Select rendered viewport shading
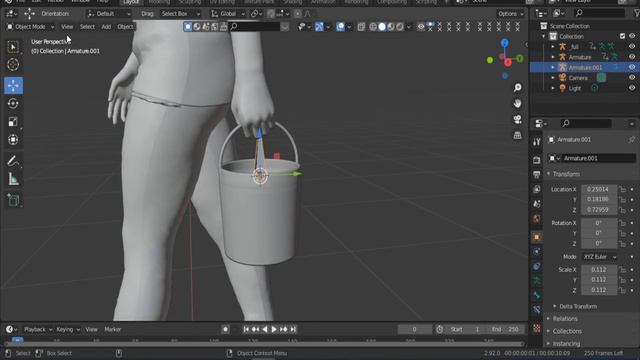Screen dimensions: 640x360 tap(400, 27)
